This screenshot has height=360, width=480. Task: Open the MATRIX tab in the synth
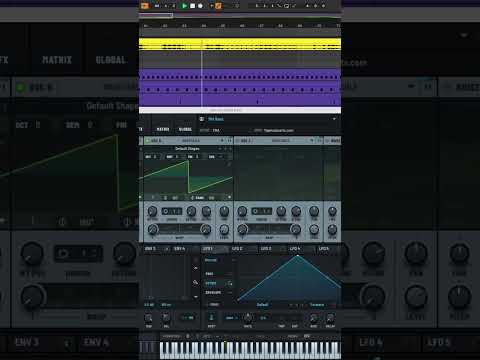click(163, 129)
